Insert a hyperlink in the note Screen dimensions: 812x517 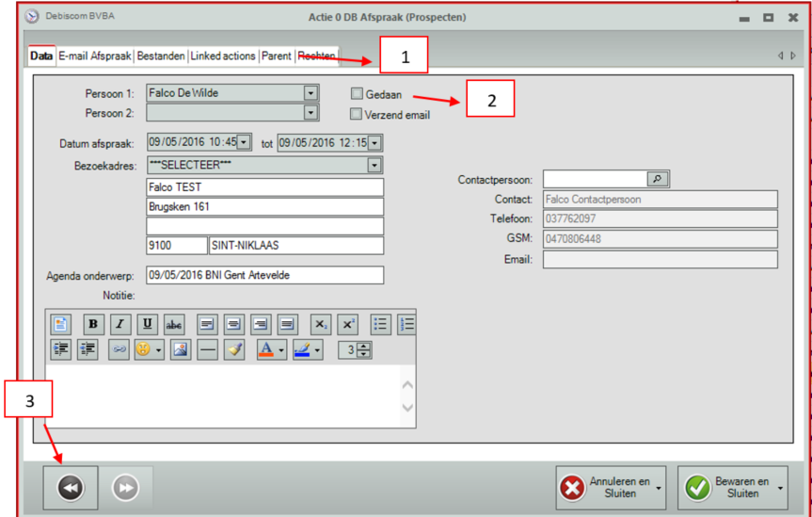pos(119,349)
